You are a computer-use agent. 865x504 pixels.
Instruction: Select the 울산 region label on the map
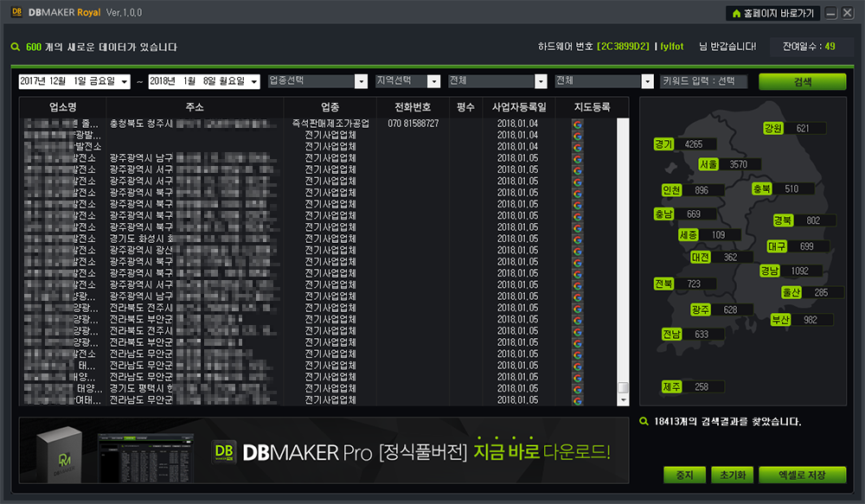pos(791,293)
